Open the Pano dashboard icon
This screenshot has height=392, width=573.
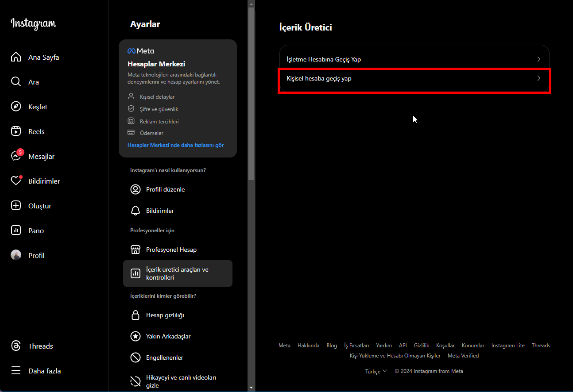(x=16, y=231)
